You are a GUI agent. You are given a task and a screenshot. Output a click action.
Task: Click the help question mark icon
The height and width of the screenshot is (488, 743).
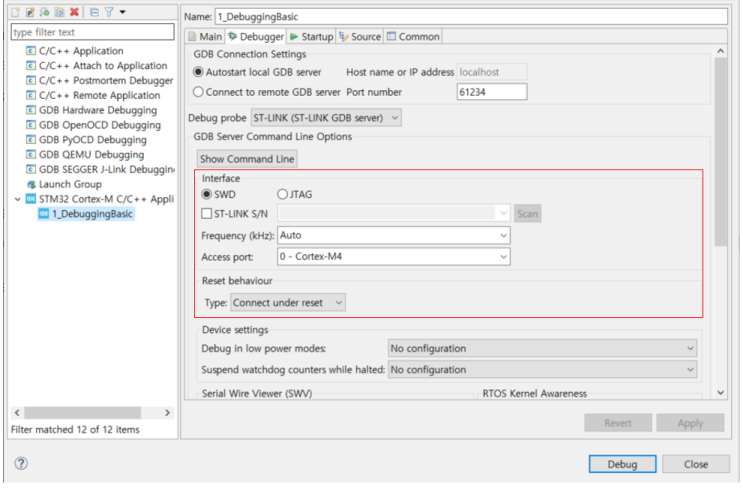[21, 463]
